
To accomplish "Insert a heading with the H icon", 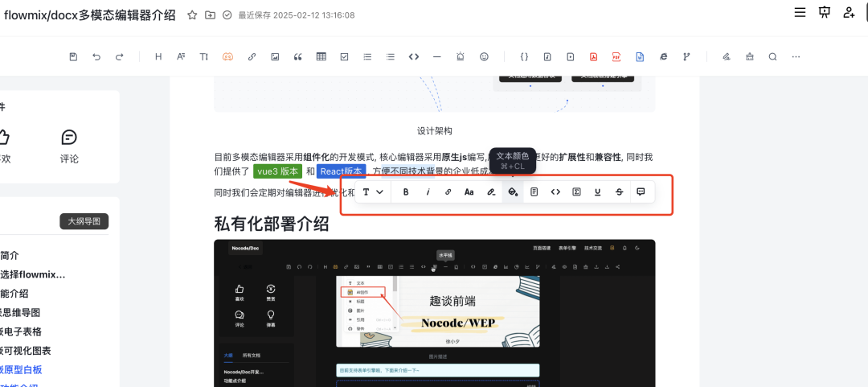I will coord(158,56).
